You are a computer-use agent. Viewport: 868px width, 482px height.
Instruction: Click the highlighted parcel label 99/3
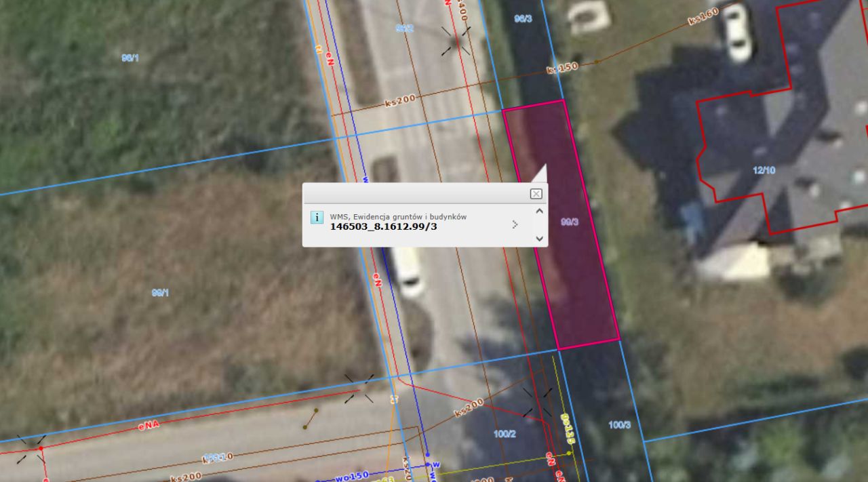[570, 222]
